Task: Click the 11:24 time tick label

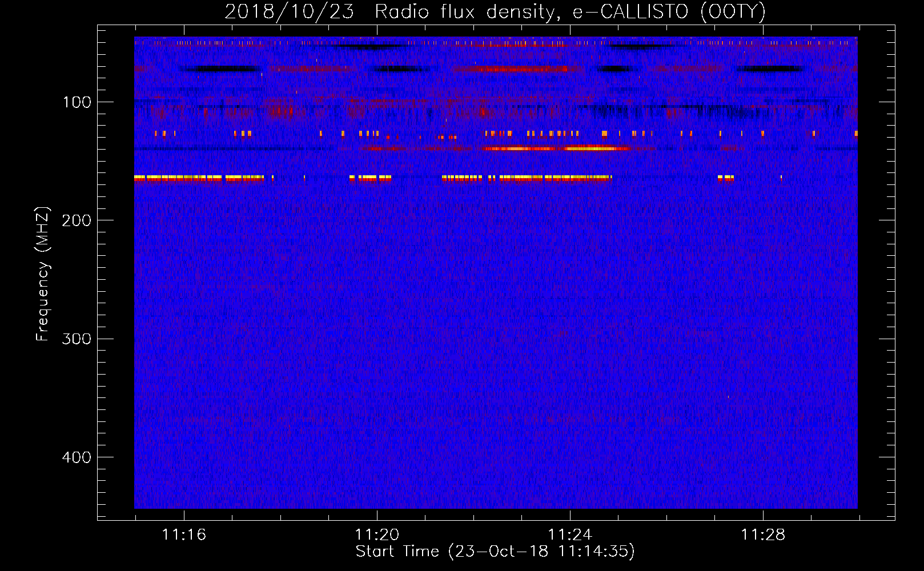Action: click(x=570, y=534)
